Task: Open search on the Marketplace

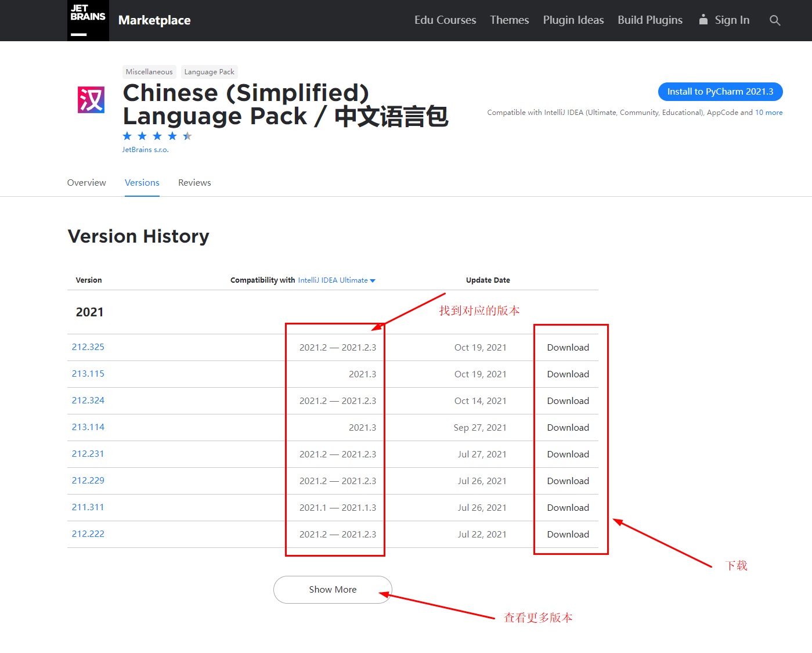Action: pyautogui.click(x=775, y=20)
